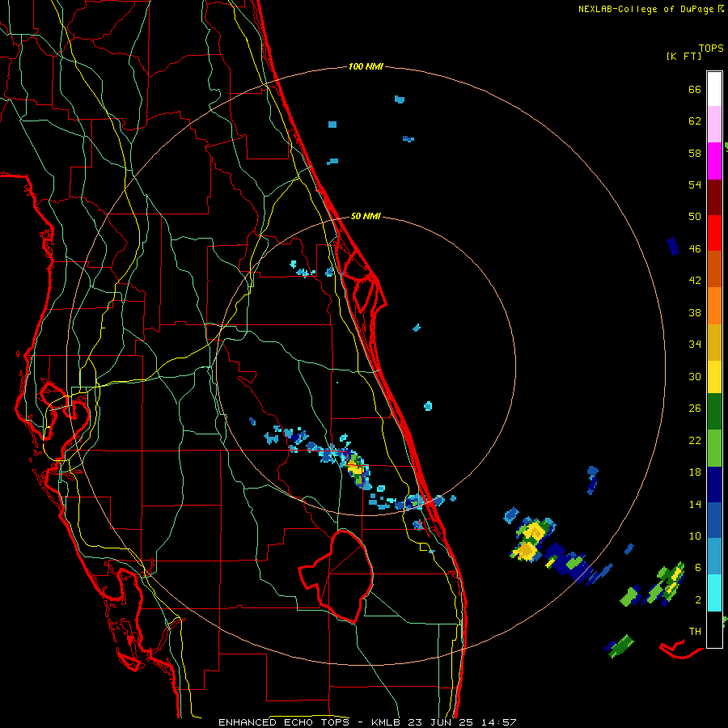Select the dark maroon legend swatch
The image size is (728, 728).
pos(714,197)
